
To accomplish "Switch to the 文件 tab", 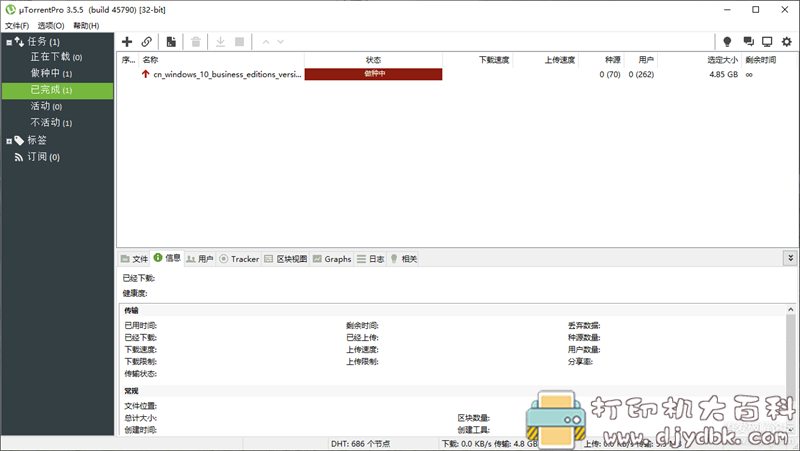I will (134, 259).
